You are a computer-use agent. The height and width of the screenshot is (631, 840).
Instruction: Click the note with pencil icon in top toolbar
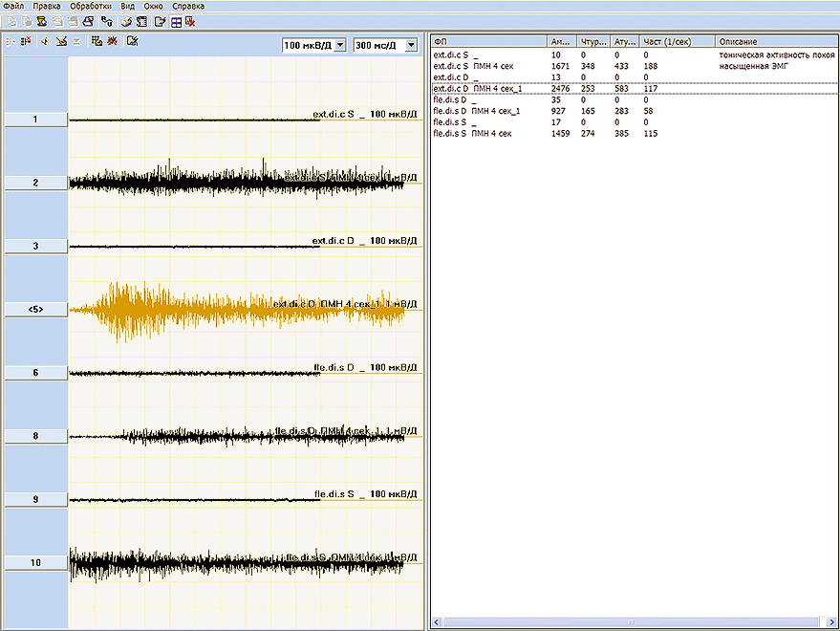161,22
